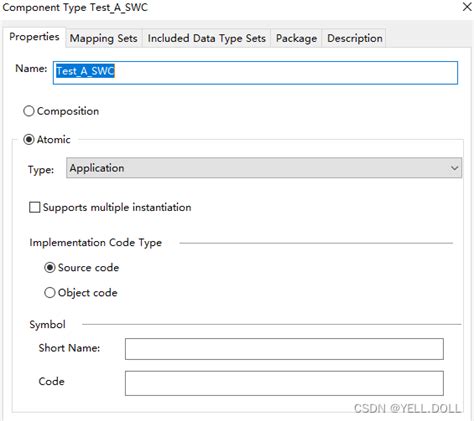Pick Source code implementation type
The image size is (474, 421).
click(x=50, y=267)
